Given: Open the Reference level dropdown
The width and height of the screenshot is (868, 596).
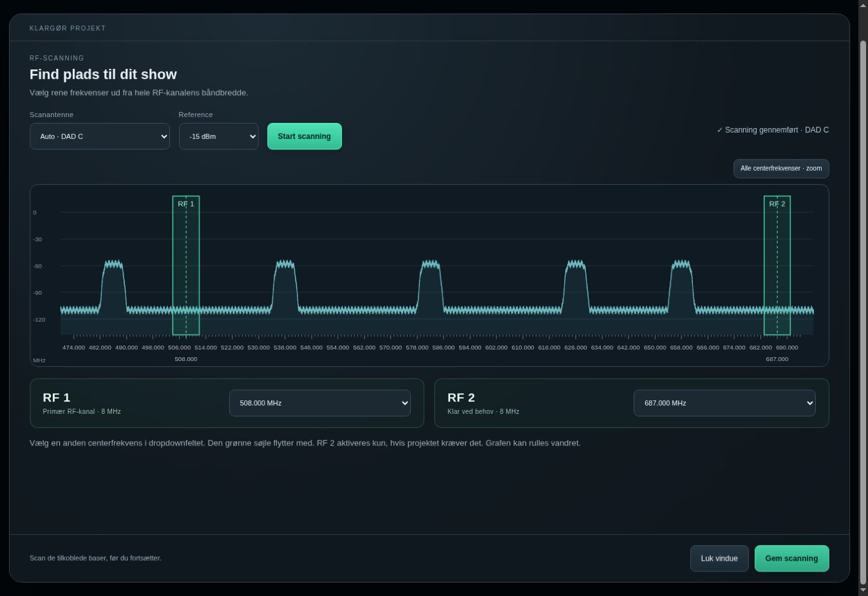Looking at the screenshot, I should click(x=218, y=136).
